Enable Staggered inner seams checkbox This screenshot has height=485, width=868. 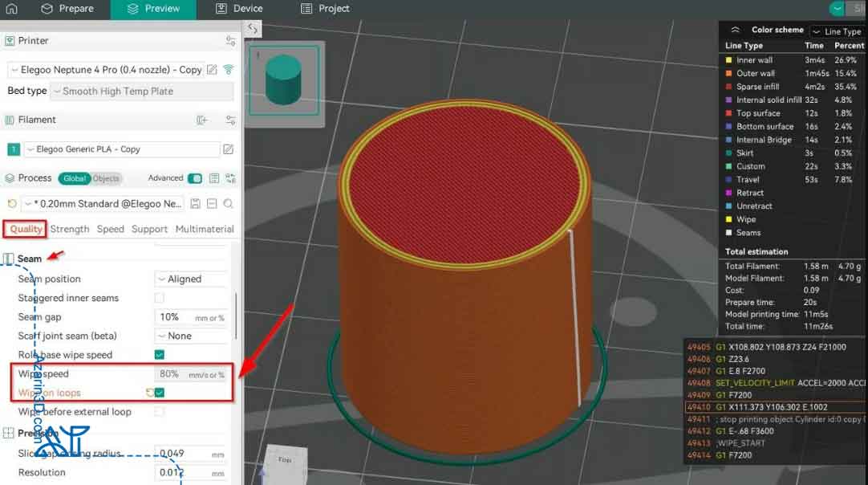click(160, 298)
